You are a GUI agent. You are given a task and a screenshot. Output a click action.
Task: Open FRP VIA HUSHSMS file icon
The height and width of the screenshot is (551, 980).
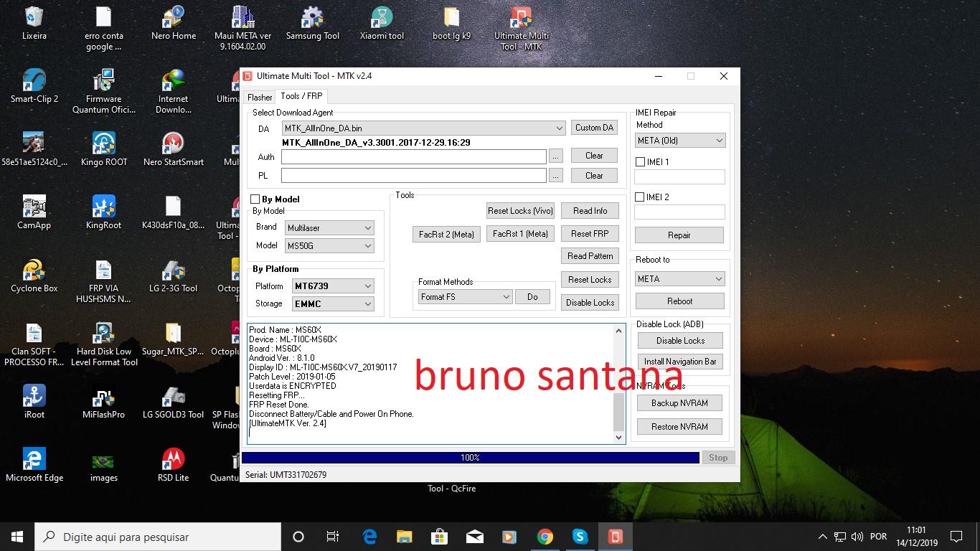tap(103, 281)
